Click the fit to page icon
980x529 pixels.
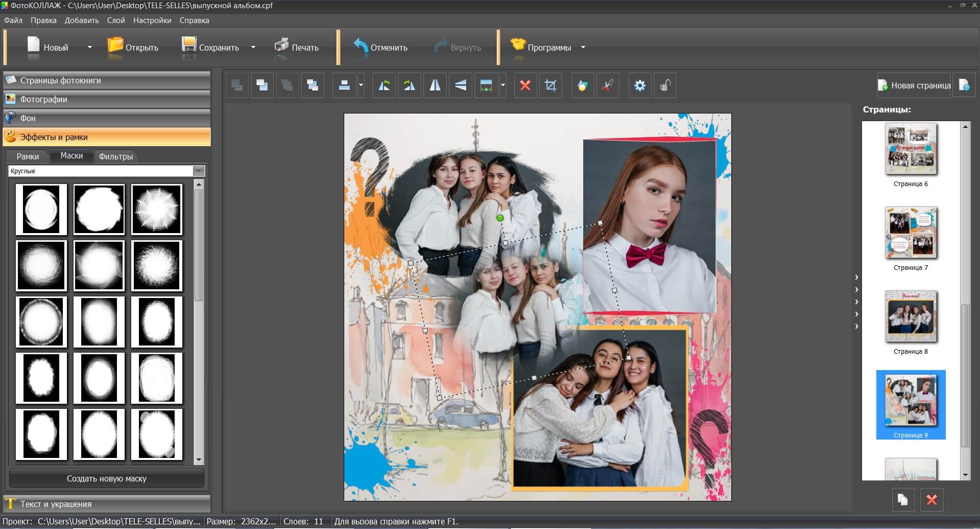[486, 85]
